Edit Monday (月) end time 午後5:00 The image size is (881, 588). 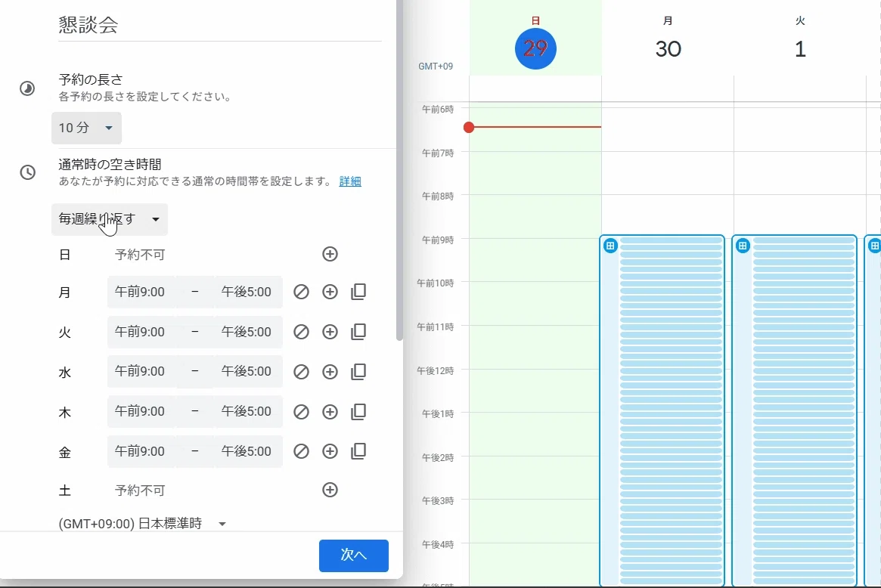tap(247, 292)
